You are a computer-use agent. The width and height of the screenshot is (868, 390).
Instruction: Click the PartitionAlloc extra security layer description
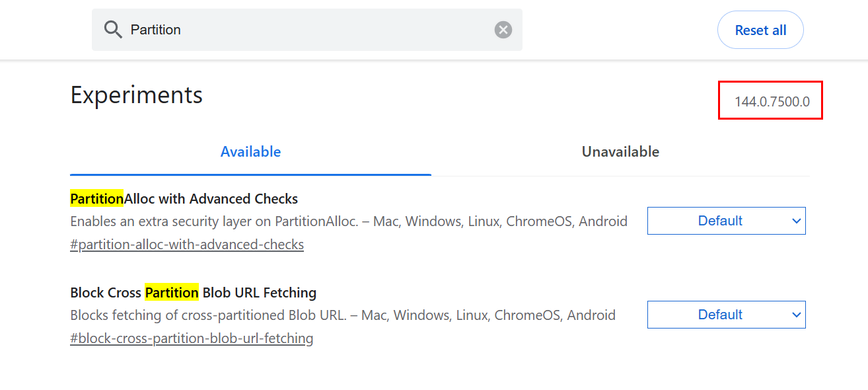click(348, 221)
